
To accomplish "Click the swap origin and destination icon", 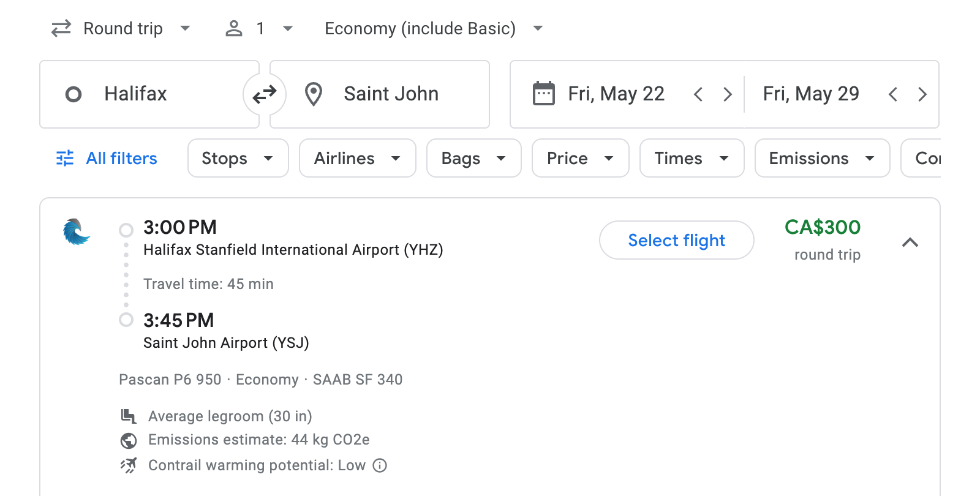I will pyautogui.click(x=264, y=94).
